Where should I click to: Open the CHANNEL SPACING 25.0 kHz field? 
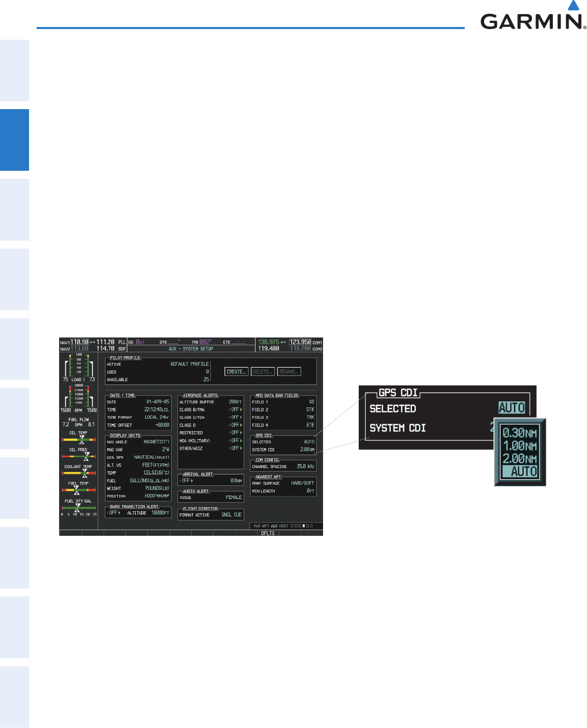305,466
